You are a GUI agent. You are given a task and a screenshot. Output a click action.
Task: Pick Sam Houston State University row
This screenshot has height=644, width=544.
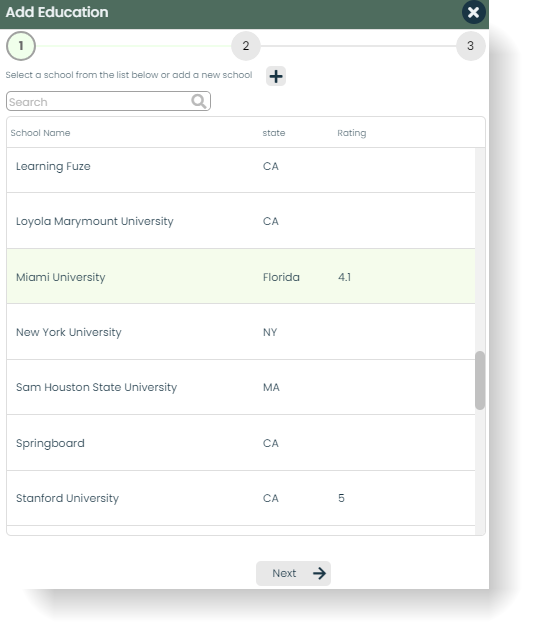241,387
